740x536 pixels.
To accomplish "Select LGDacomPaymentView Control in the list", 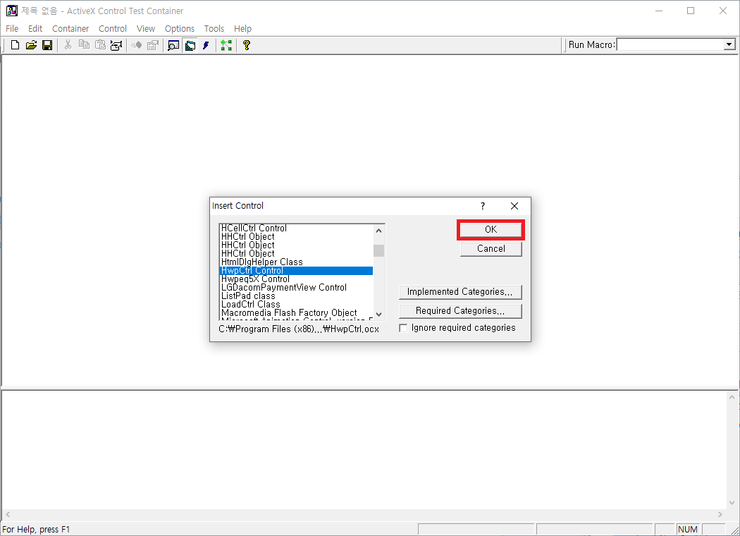I will tap(284, 288).
